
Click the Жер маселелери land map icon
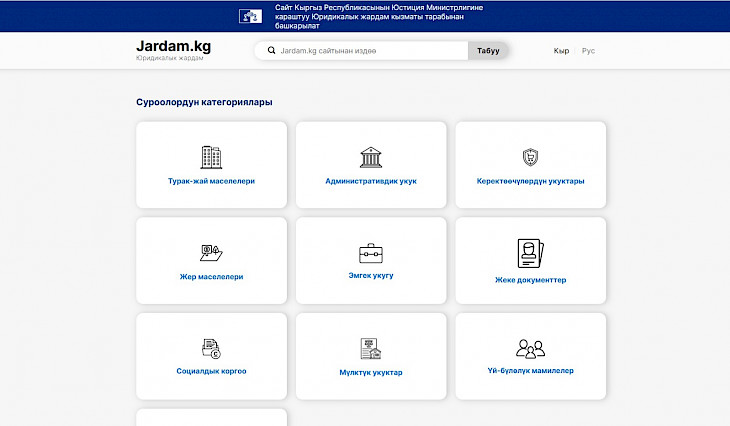pyautogui.click(x=211, y=253)
